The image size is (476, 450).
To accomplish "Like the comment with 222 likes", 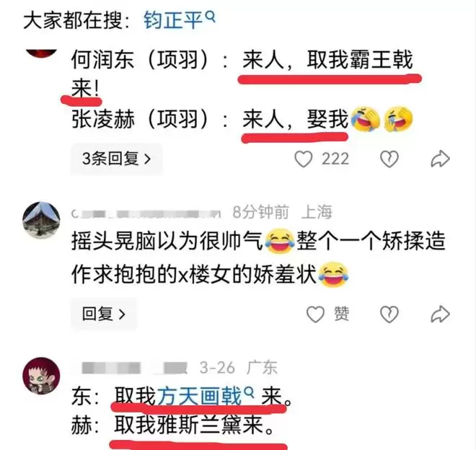I will 303,159.
